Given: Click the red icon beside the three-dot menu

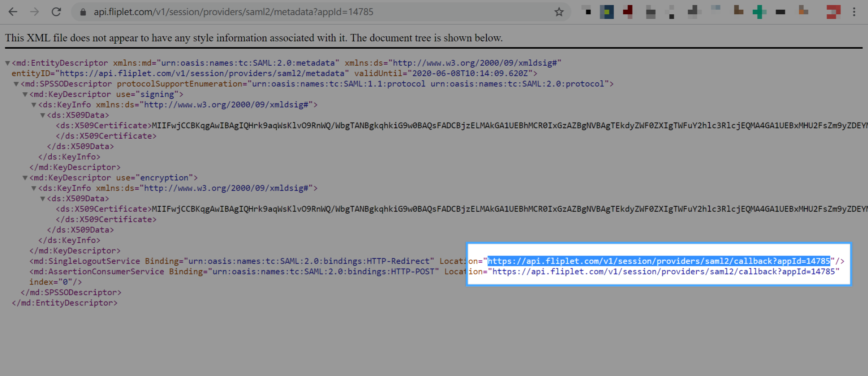Looking at the screenshot, I should (x=833, y=12).
